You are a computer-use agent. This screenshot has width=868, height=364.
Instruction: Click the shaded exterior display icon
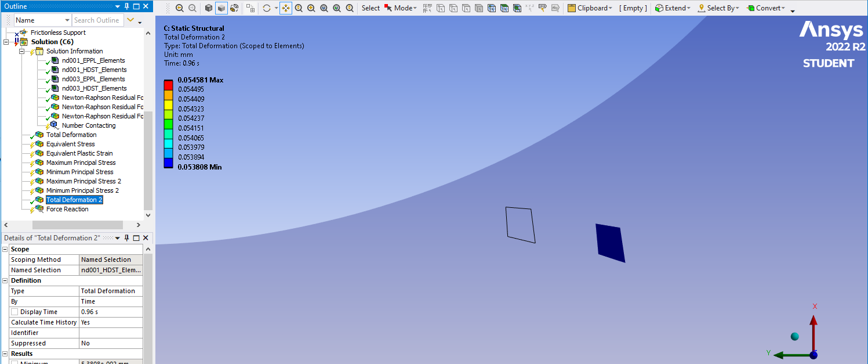point(221,8)
